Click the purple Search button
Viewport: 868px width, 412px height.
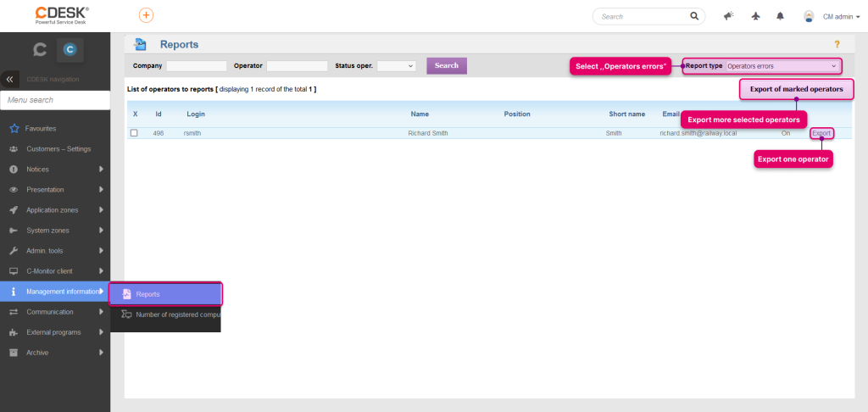tap(447, 66)
